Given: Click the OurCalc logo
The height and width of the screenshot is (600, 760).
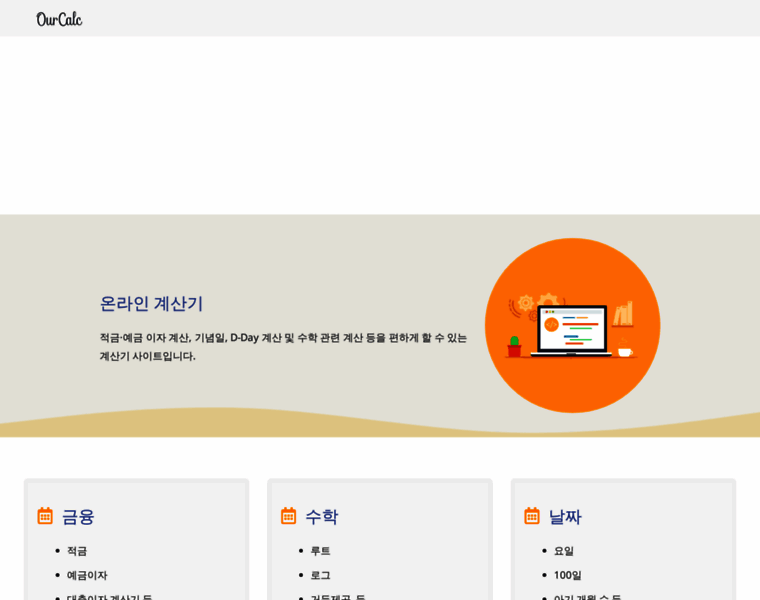Looking at the screenshot, I should point(59,19).
